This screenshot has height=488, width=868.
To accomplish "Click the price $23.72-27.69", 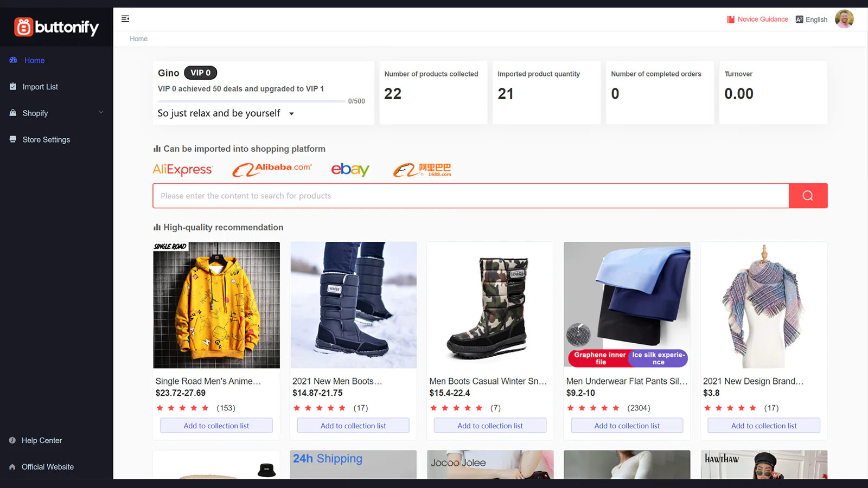I will point(181,393).
